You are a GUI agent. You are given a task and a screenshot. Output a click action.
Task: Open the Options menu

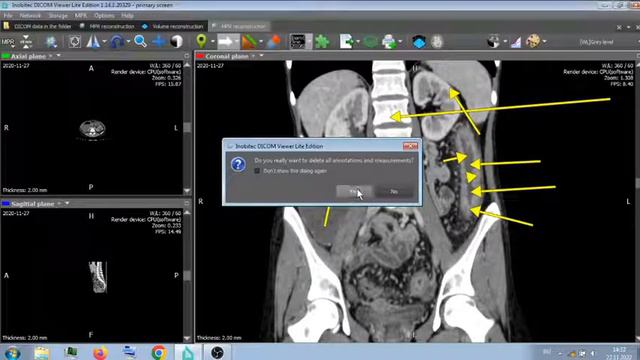click(104, 16)
